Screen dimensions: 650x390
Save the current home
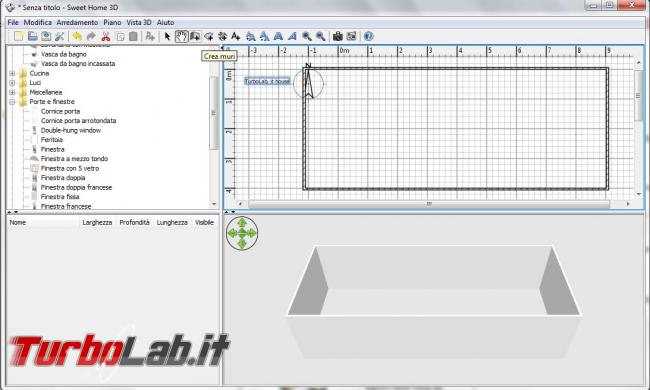tap(46, 36)
